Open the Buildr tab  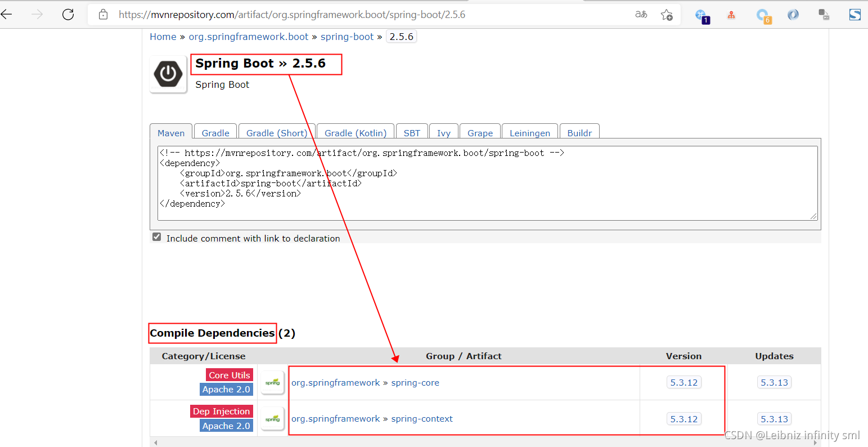(579, 133)
